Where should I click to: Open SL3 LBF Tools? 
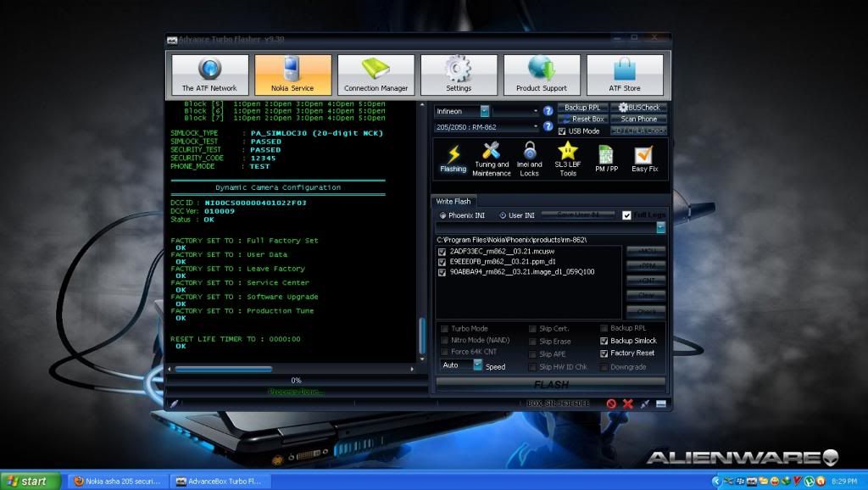point(567,158)
